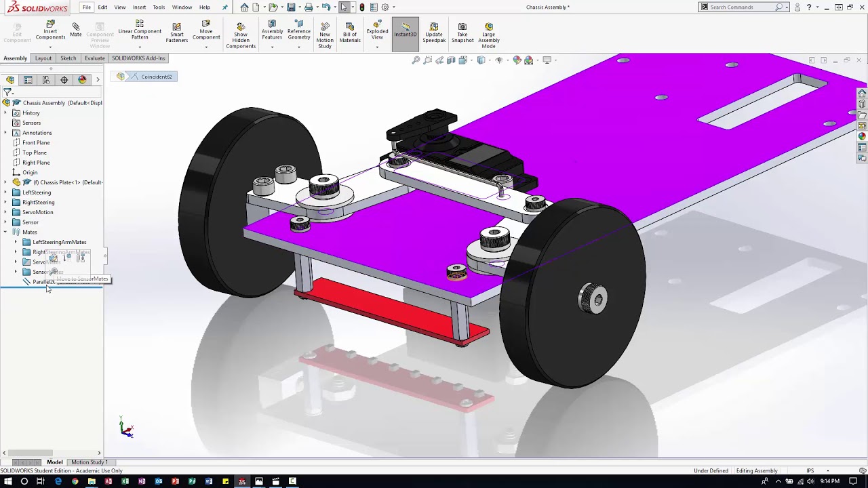Click the Select cursor tool
Viewport: 868px width, 488px height.
344,7
